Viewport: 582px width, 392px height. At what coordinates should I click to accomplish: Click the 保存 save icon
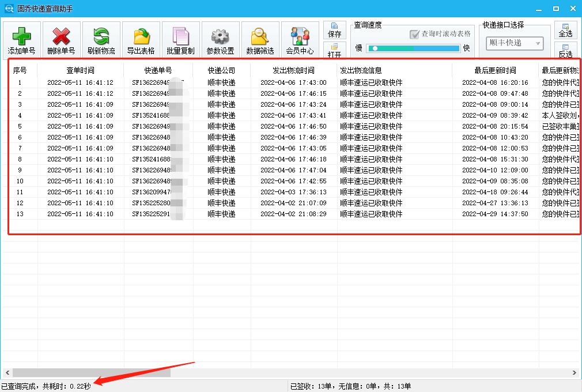pos(335,30)
